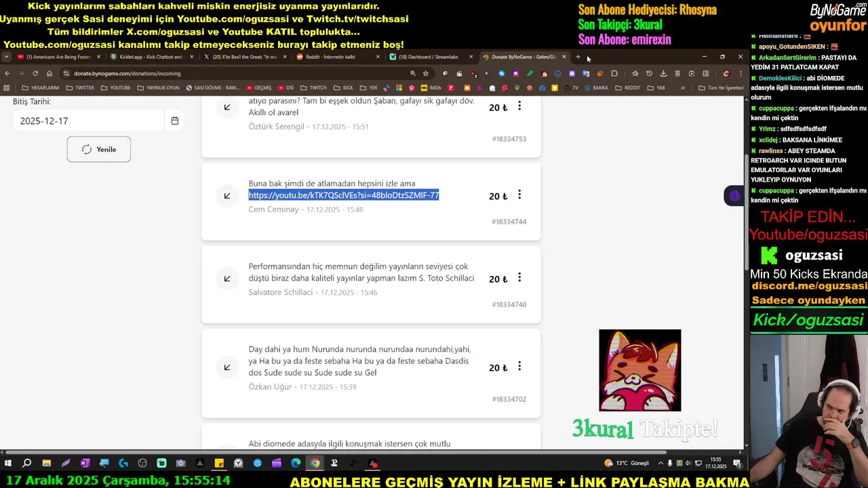Click the Bitiş Tarihi date field 2025-12-17
Image resolution: width=868 pixels, height=488 pixels.
(x=88, y=121)
